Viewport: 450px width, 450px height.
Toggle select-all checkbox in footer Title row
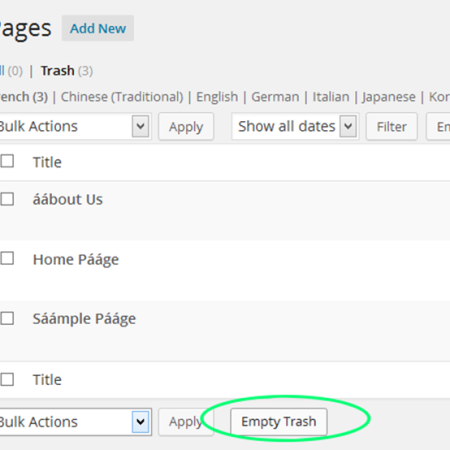coord(7,379)
